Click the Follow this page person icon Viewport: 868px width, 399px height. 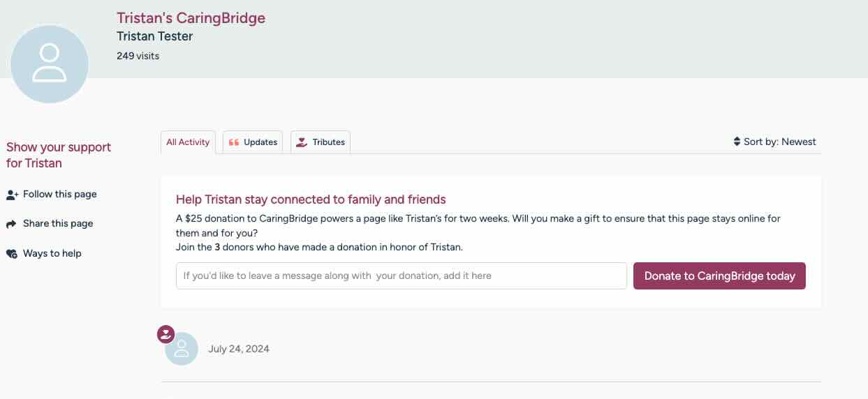pyautogui.click(x=12, y=195)
